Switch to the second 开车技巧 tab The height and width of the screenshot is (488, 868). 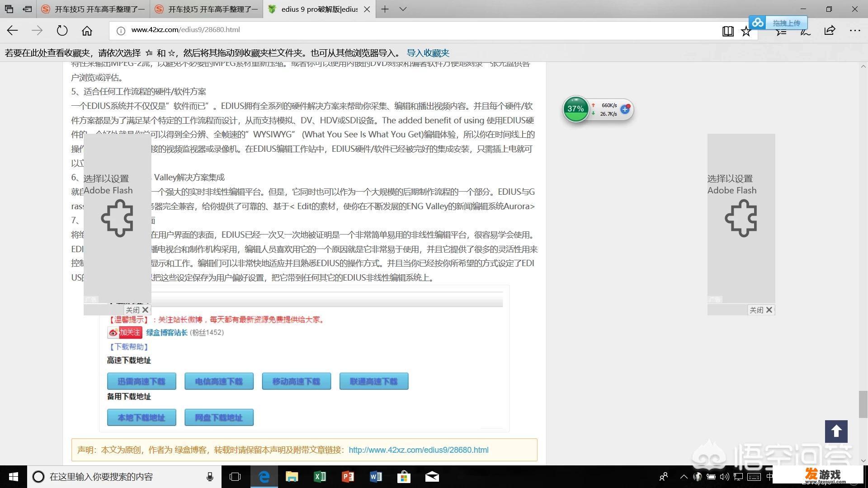[207, 9]
